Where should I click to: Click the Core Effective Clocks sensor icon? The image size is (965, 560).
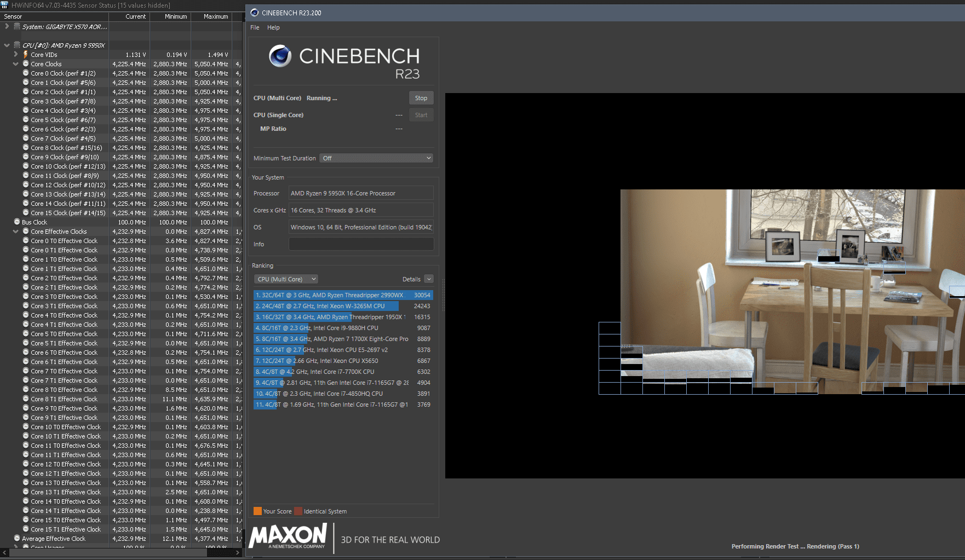[x=26, y=232]
